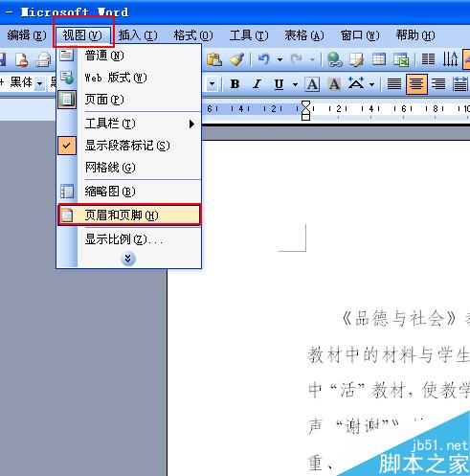This screenshot has height=476, width=470.
Task: Open the 帮助(H) Help menu
Action: click(415, 35)
